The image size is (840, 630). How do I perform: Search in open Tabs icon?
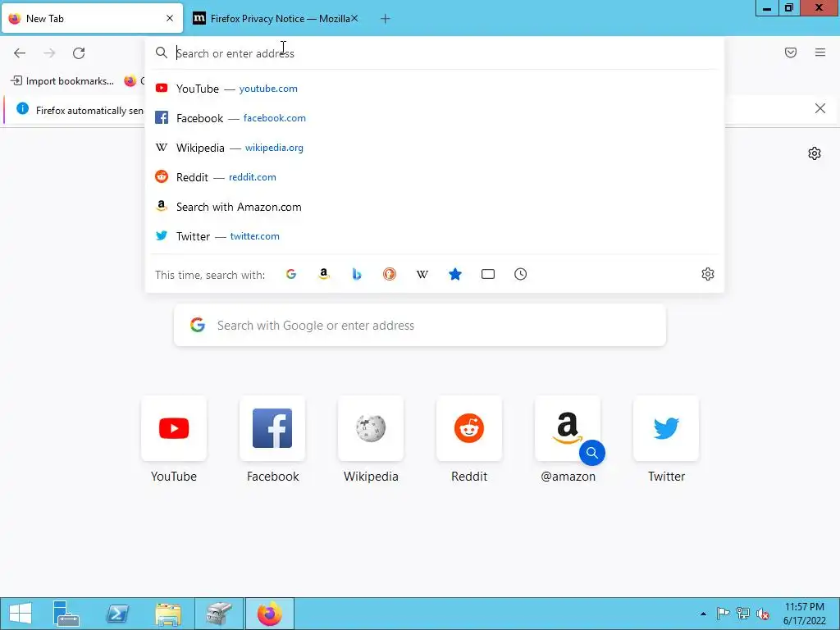click(x=488, y=274)
